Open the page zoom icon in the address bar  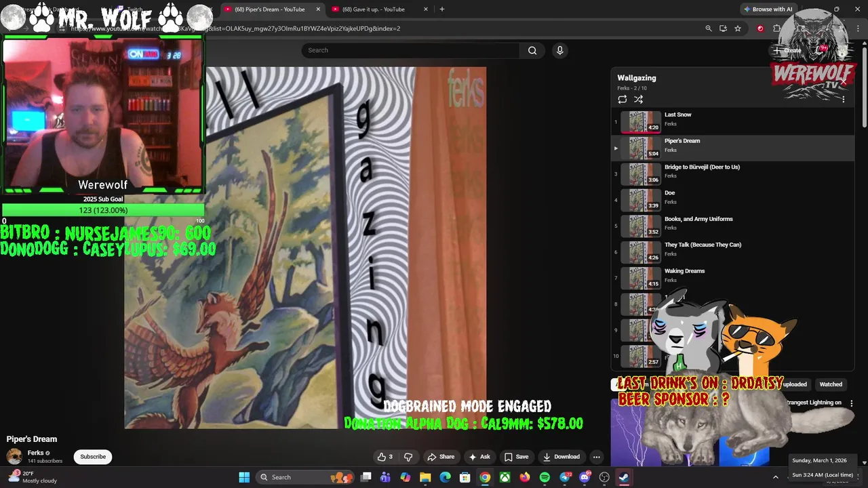tap(709, 28)
